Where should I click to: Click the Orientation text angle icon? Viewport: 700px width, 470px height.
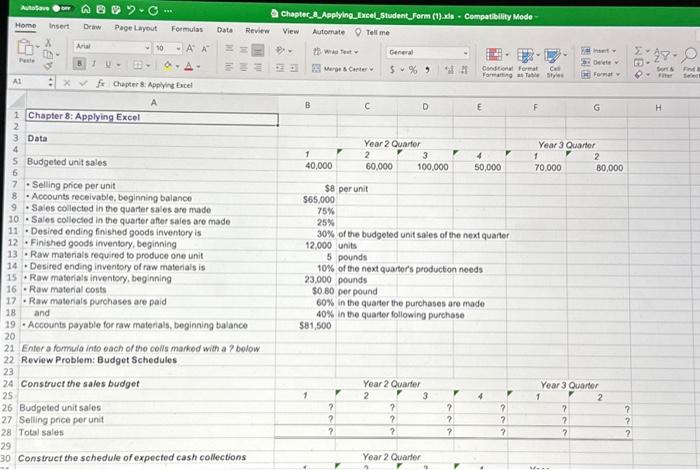280,50
